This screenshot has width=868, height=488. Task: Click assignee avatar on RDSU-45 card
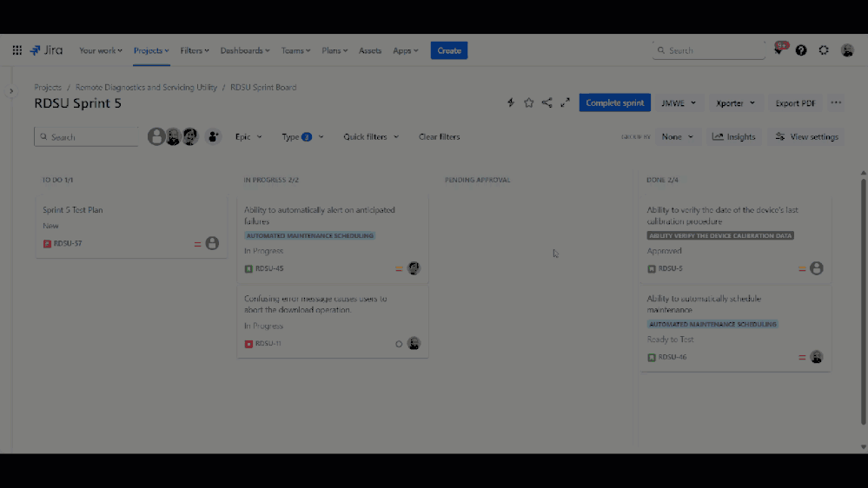pos(414,268)
